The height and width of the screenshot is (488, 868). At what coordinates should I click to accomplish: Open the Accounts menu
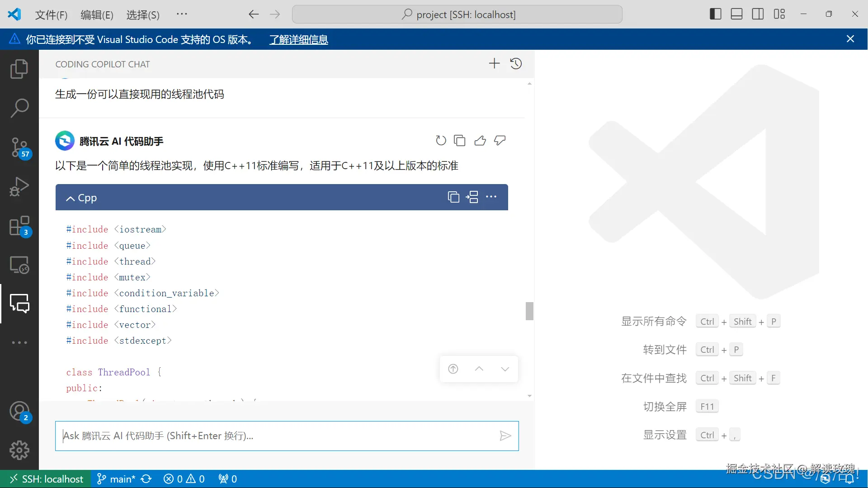click(19, 412)
